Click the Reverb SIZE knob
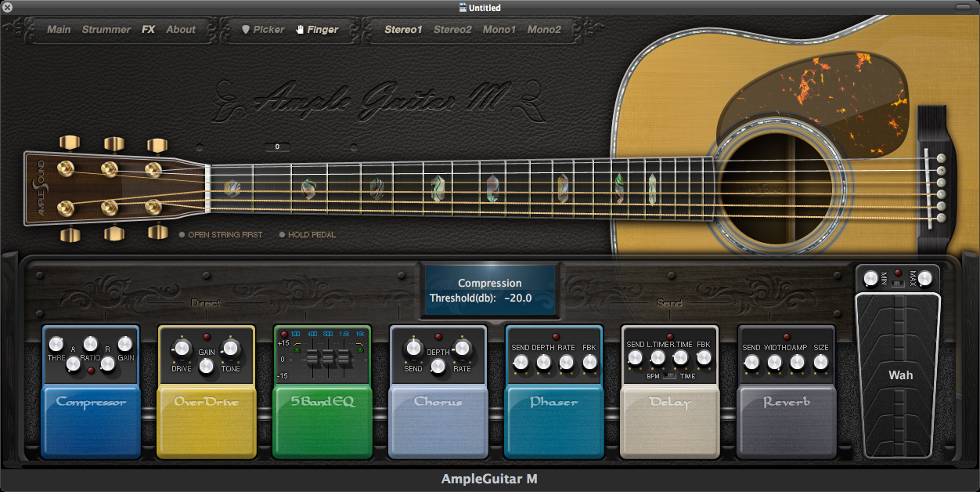The width and height of the screenshot is (980, 492). click(820, 363)
